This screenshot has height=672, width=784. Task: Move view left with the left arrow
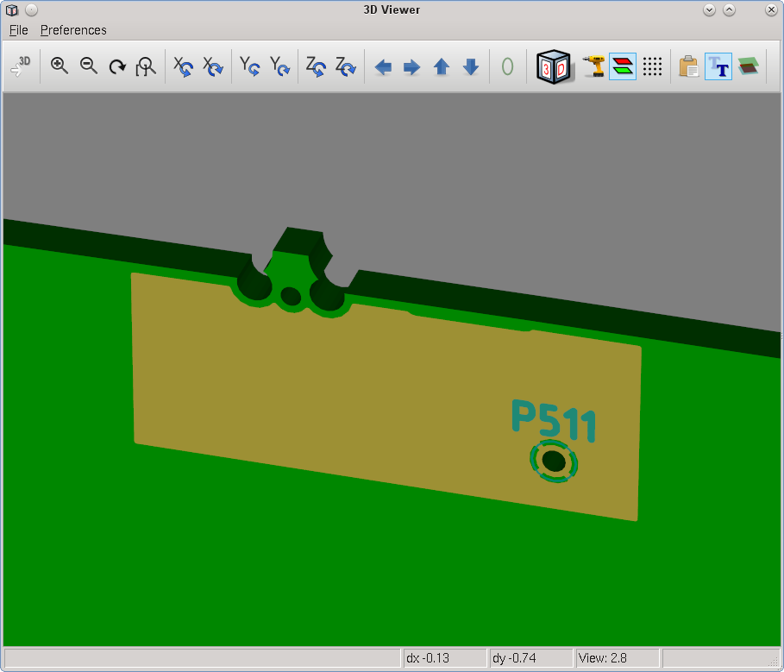pyautogui.click(x=383, y=67)
